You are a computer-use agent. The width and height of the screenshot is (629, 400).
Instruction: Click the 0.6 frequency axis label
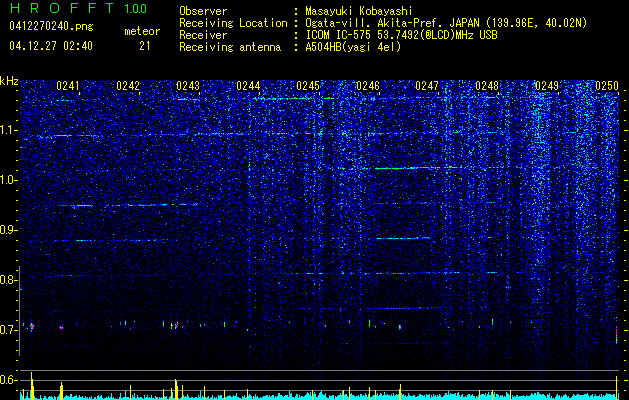pos(8,380)
